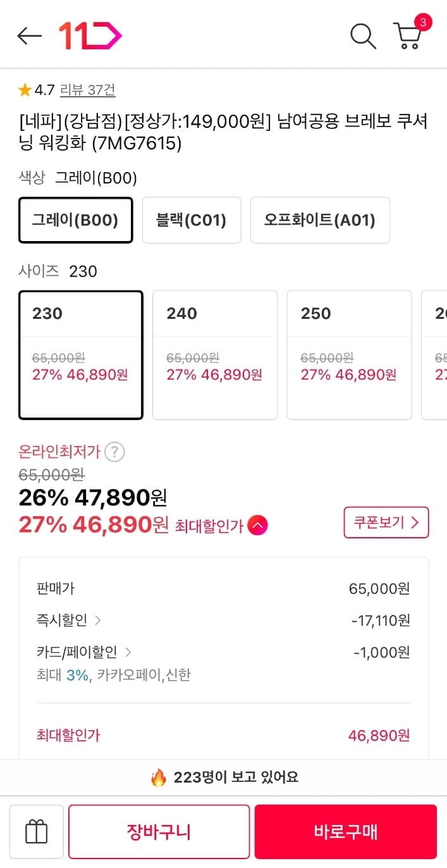The width and height of the screenshot is (447, 868).
Task: Expand 카드/페이할인 details
Action: [84, 652]
